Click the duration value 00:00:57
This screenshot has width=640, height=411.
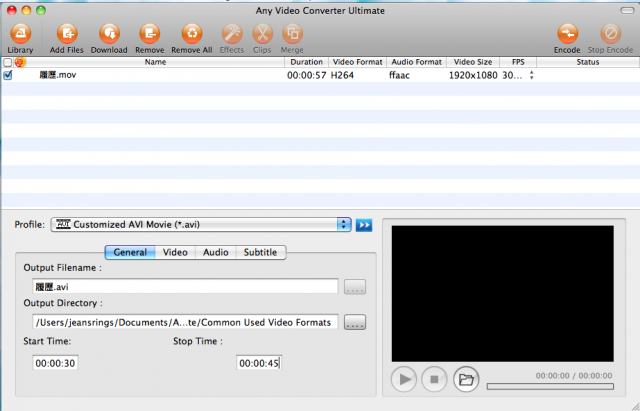pyautogui.click(x=307, y=75)
